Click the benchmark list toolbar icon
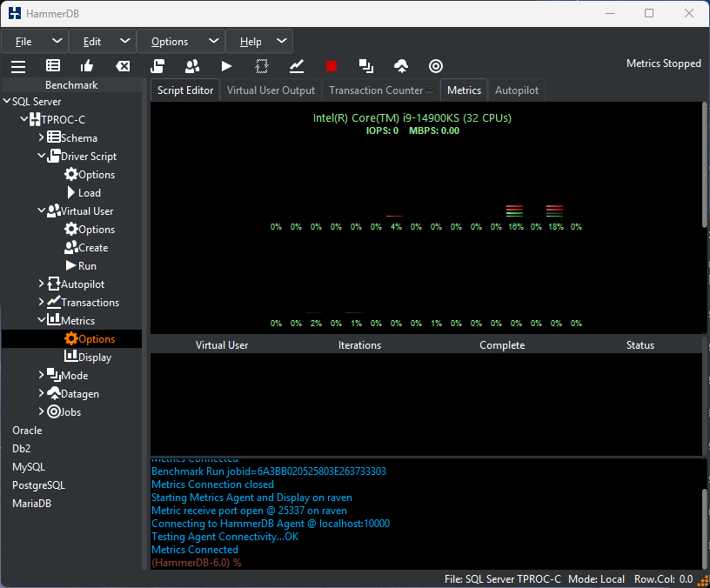This screenshot has height=588, width=710. [x=53, y=66]
